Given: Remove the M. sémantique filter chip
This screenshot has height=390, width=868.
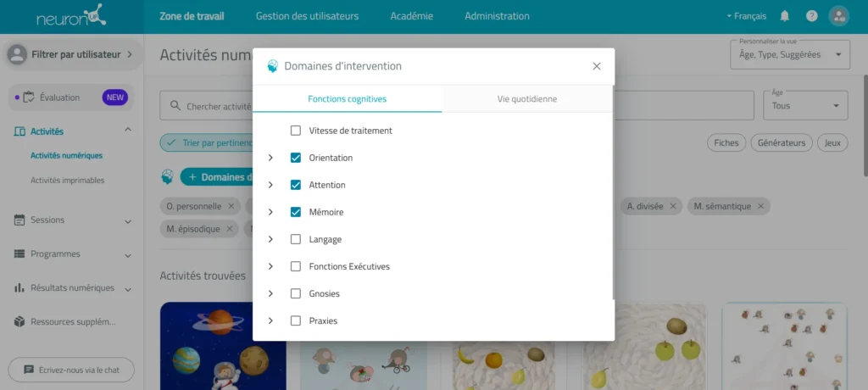Looking at the screenshot, I should [760, 206].
